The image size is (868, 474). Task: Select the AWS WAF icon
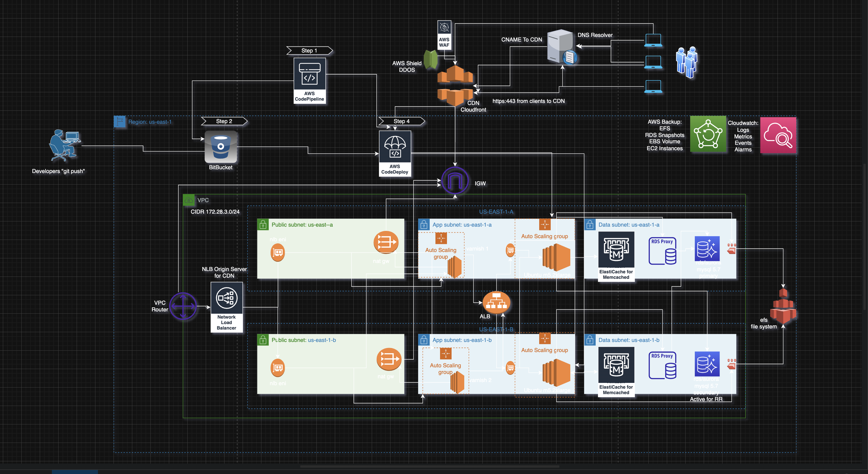pyautogui.click(x=444, y=35)
